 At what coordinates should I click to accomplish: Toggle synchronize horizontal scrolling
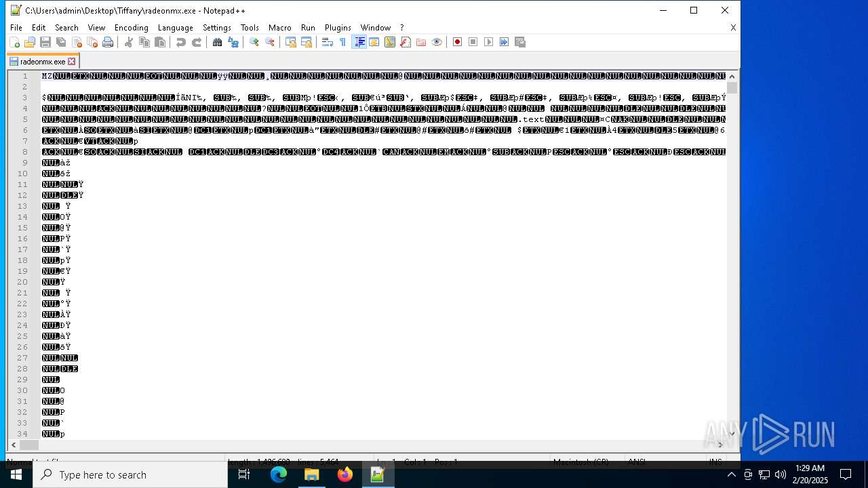307,42
